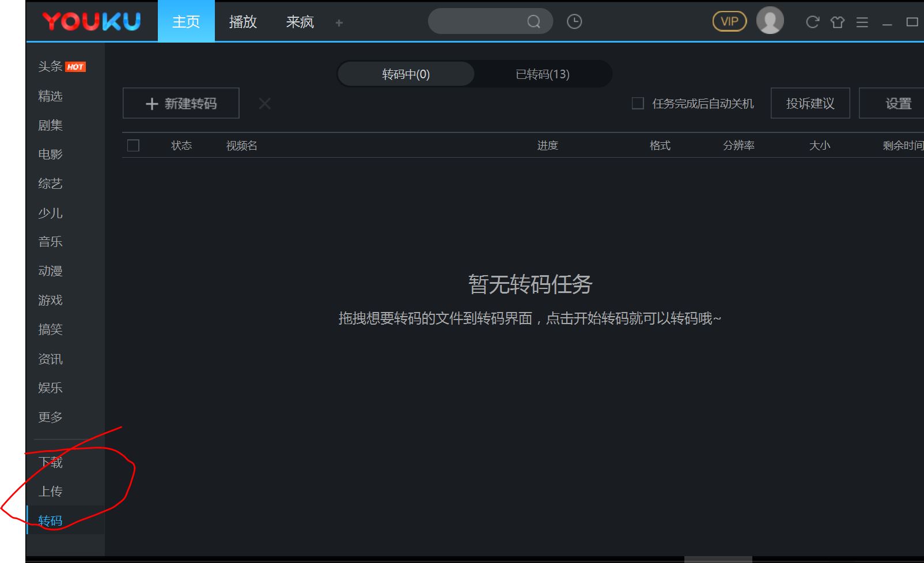Select the 已转码(13) tab
Screen dimensions: 924x563
(543, 74)
